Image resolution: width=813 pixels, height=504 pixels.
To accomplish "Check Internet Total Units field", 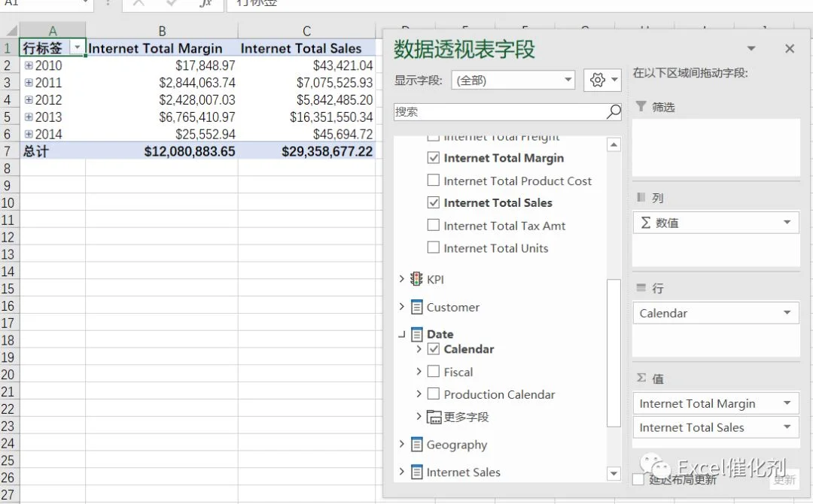I will click(x=434, y=247).
